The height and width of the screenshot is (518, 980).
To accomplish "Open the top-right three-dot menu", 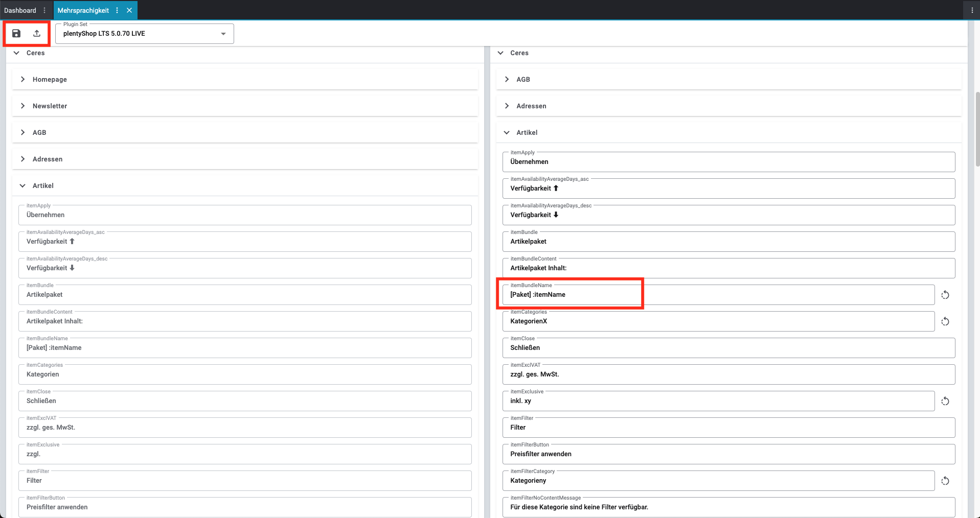I will click(972, 10).
